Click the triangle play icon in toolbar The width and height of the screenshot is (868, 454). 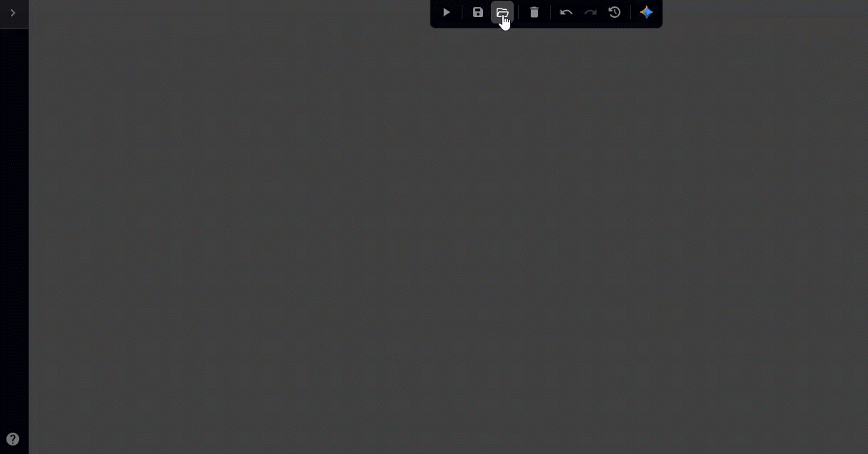(446, 12)
